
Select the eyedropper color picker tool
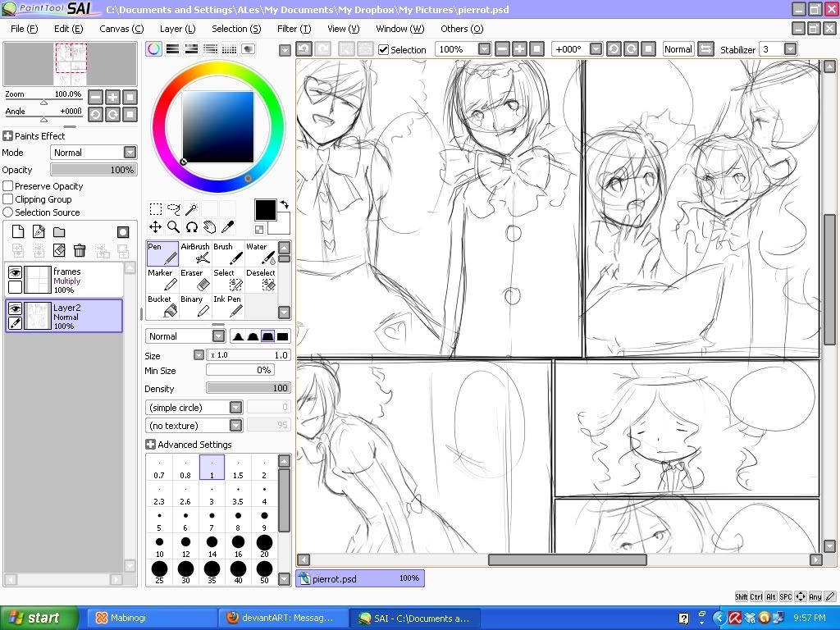[227, 227]
